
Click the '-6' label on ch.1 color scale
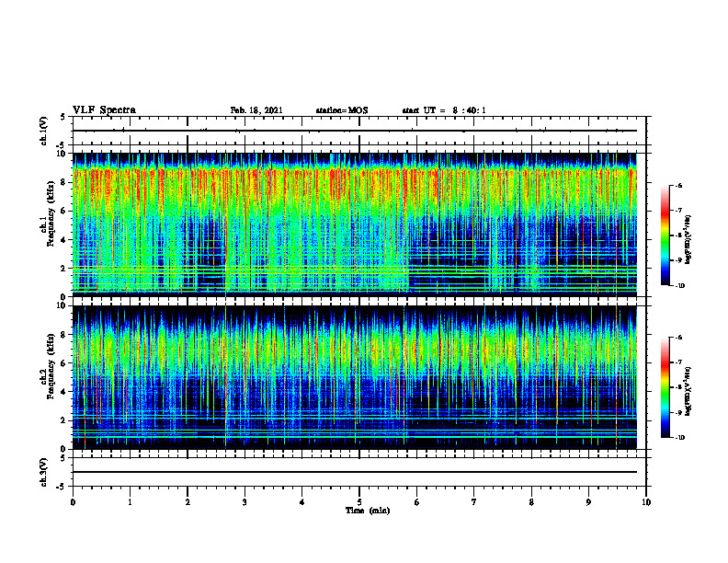click(677, 186)
